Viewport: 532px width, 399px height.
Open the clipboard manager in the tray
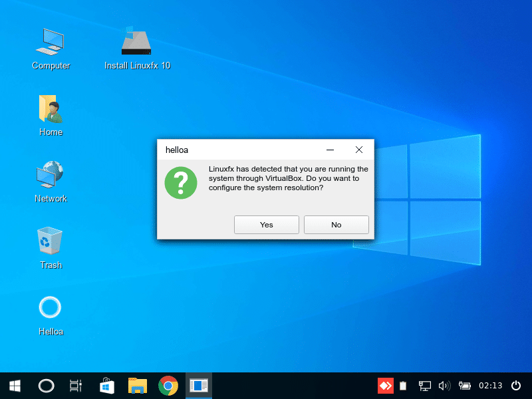pyautogui.click(x=402, y=385)
